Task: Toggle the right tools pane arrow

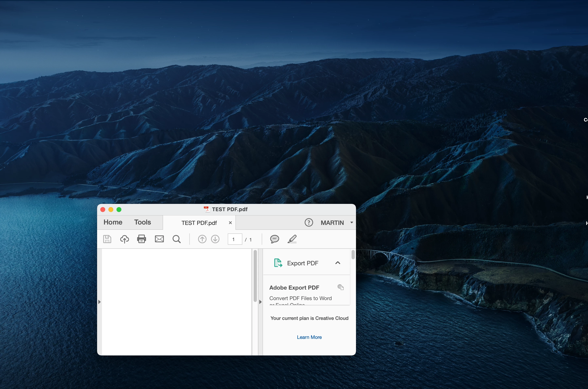Action: 260,302
